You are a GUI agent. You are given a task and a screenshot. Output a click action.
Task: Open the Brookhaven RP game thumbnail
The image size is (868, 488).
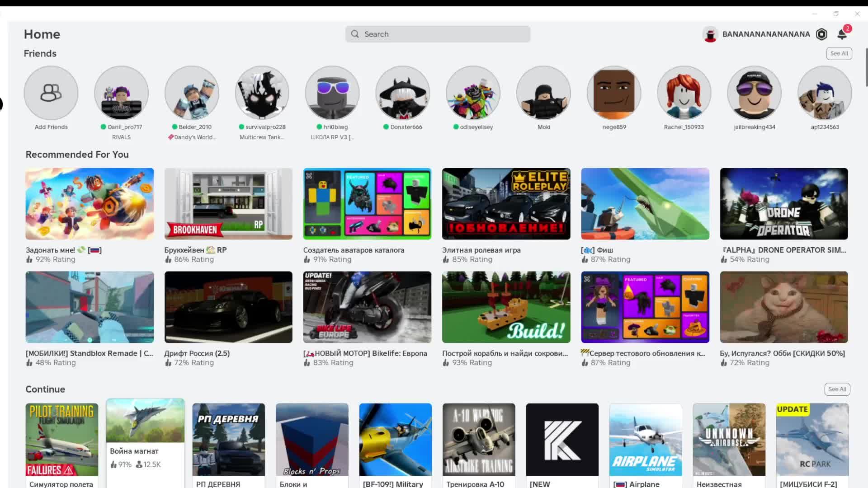point(228,204)
